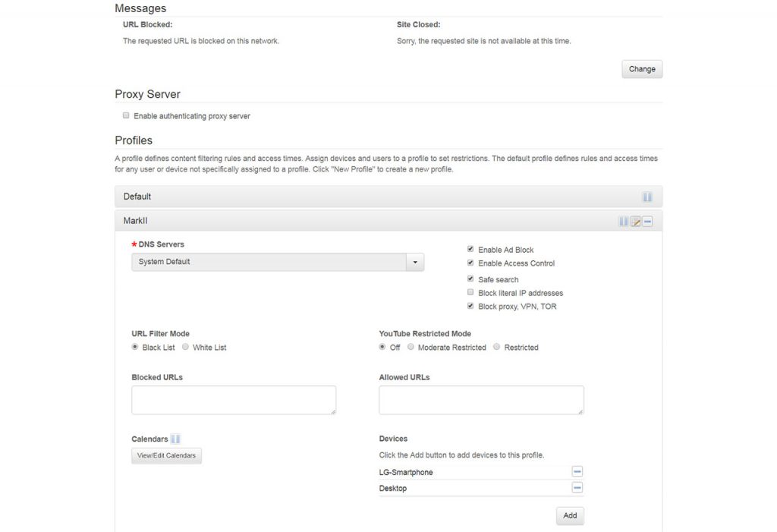Collapse the MarkII profile panel
This screenshot has height=532, width=777.
click(137, 221)
